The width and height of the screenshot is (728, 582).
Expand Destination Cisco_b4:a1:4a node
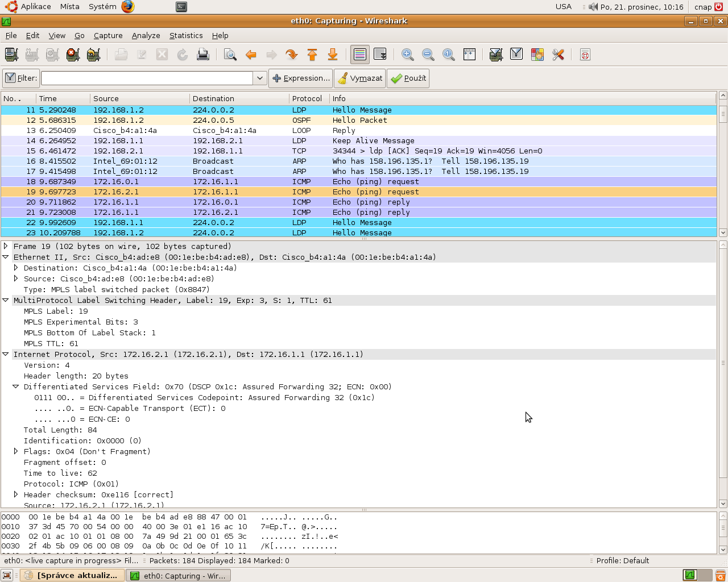pyautogui.click(x=16, y=268)
